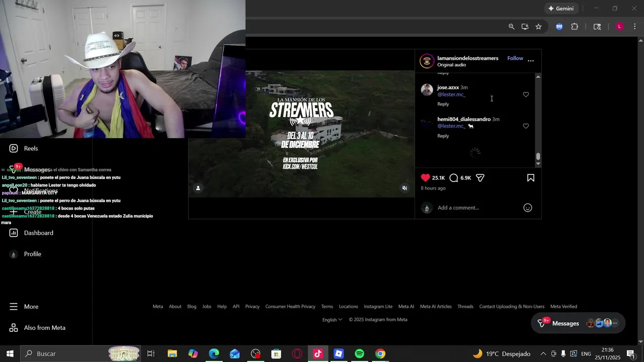
Task: Open Opera browser from taskbar
Action: coord(297,353)
